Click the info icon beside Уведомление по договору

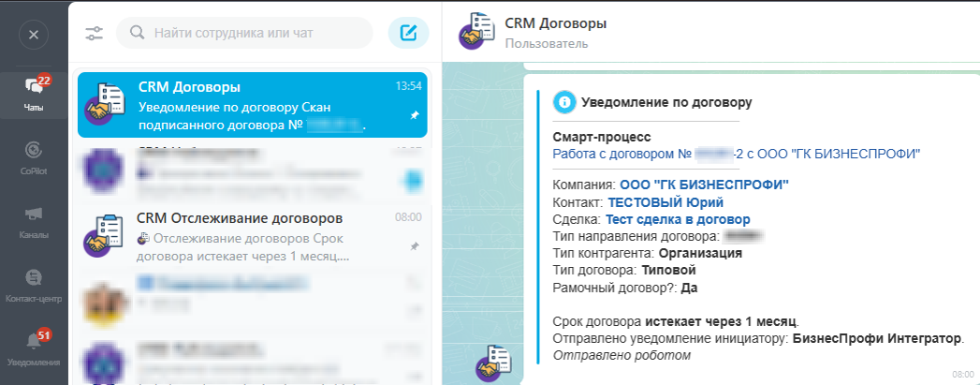pos(564,102)
